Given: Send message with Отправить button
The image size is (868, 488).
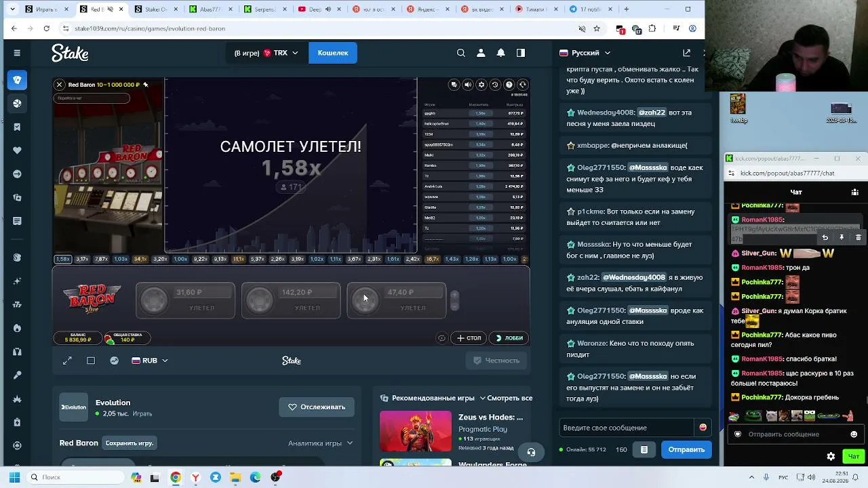Looking at the screenshot, I should point(686,449).
